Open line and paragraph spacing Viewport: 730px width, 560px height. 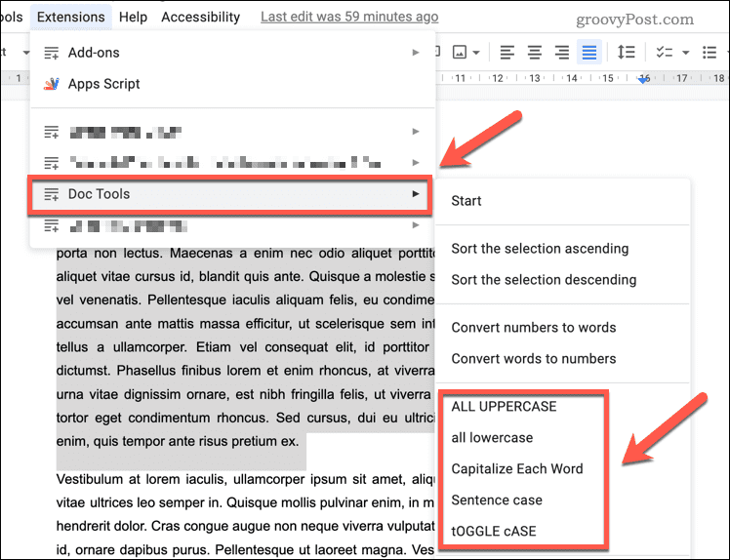(x=627, y=52)
